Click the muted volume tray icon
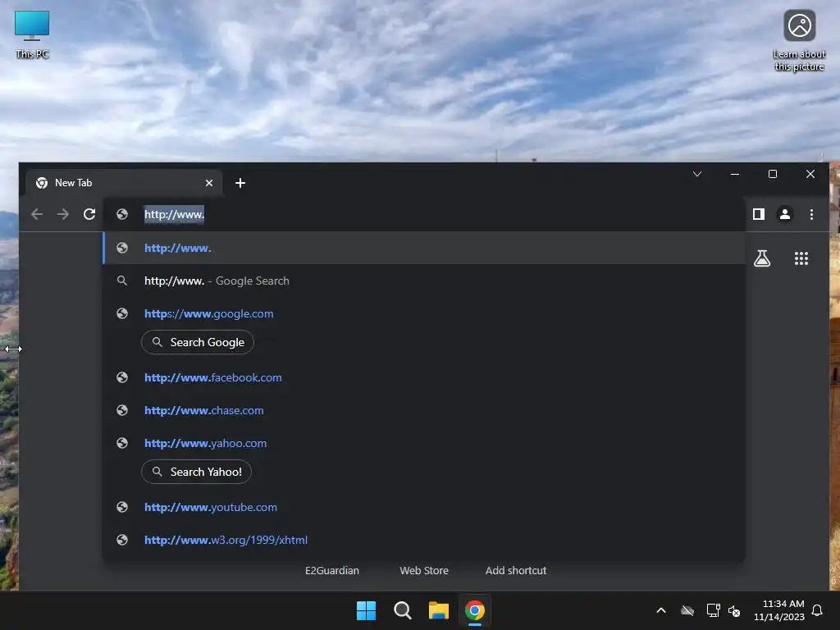Viewport: 840px width, 630px height. pyautogui.click(x=734, y=610)
